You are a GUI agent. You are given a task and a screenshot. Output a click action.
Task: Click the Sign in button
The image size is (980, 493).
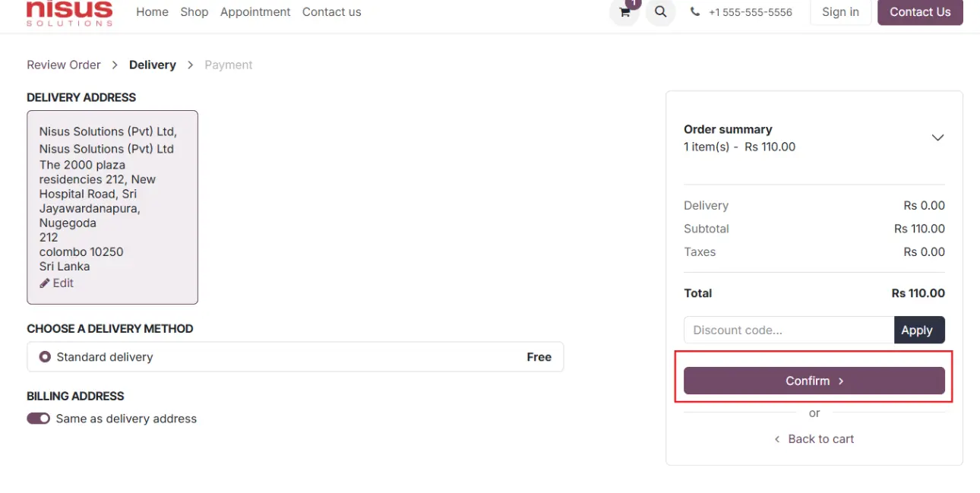point(840,12)
